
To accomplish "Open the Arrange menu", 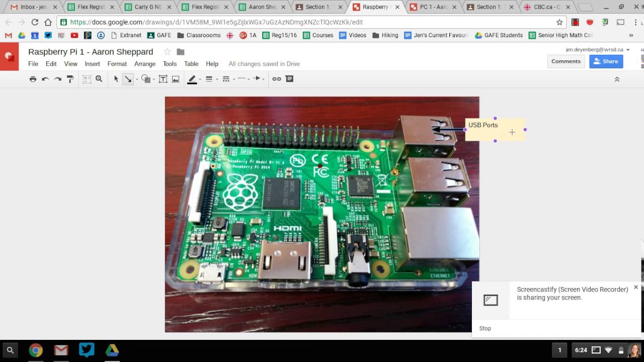I will pyautogui.click(x=145, y=64).
